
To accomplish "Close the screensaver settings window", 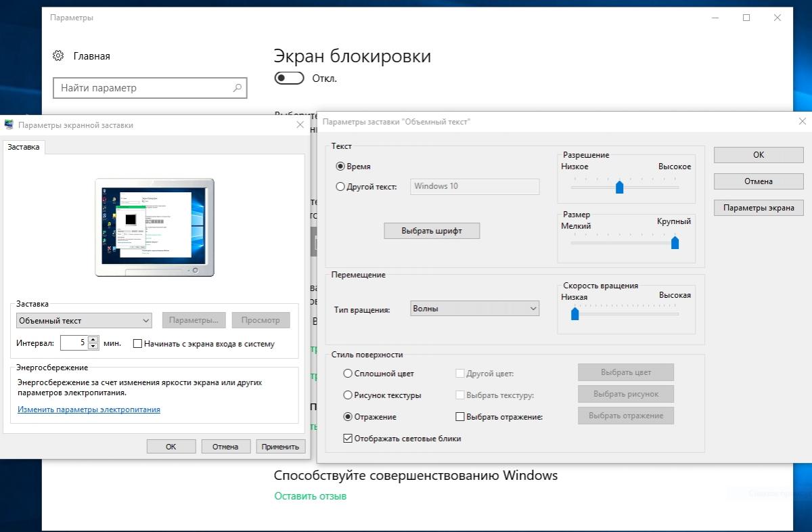I will [300, 125].
